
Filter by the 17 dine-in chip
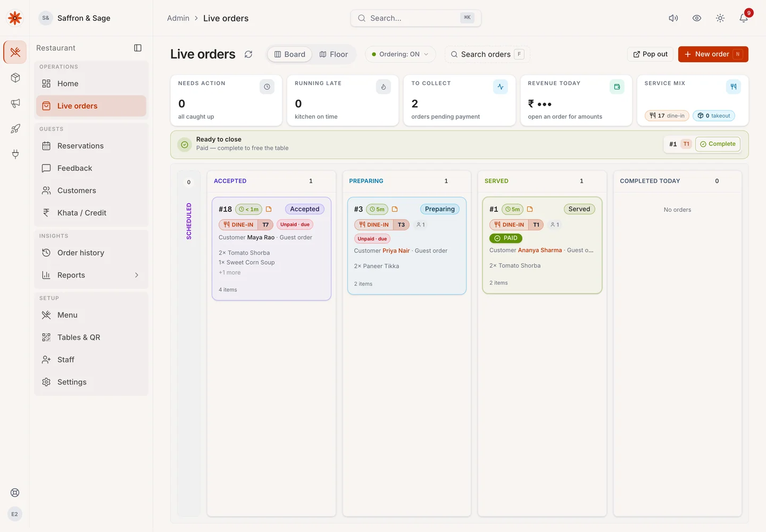tap(667, 115)
